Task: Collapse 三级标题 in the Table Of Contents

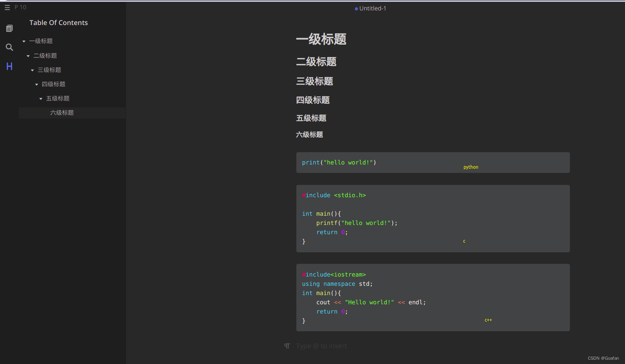Action: (32, 70)
